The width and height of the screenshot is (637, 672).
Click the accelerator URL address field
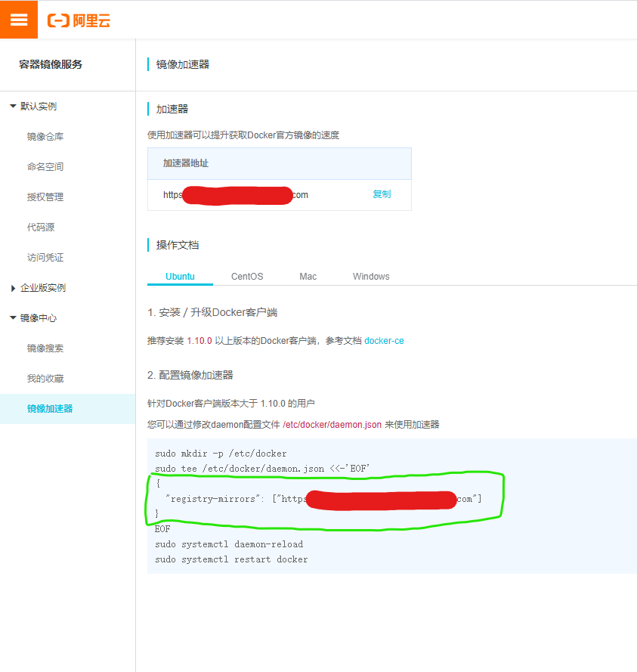coord(236,195)
